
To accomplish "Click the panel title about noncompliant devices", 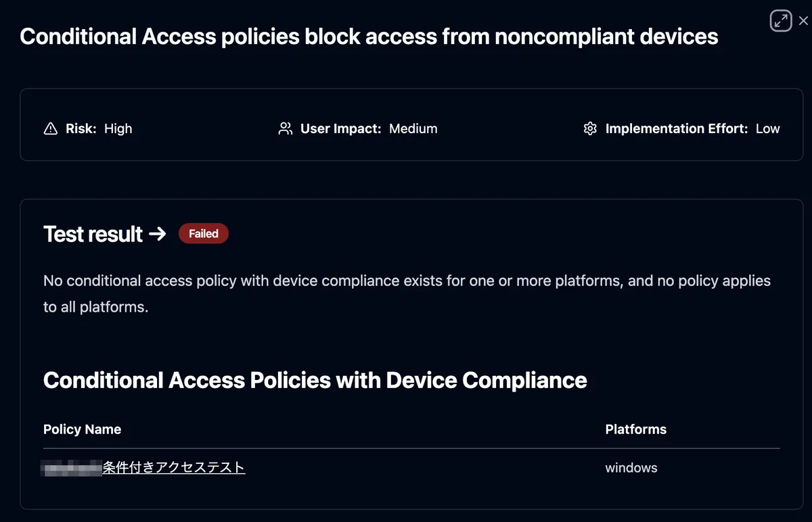I will 369,37.
